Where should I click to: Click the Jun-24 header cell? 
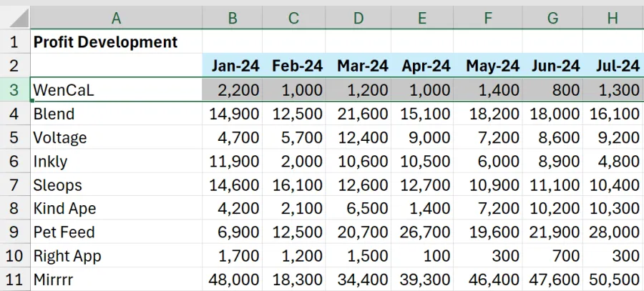tap(553, 65)
